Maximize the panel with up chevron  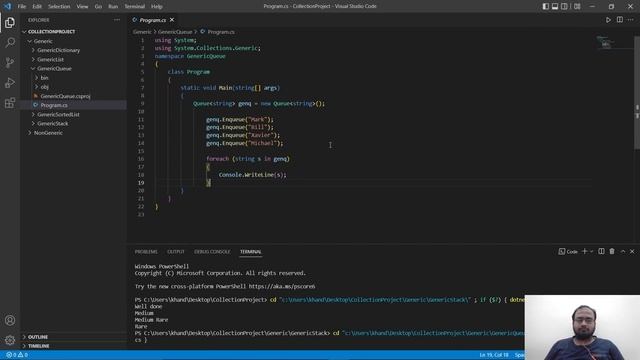623,251
